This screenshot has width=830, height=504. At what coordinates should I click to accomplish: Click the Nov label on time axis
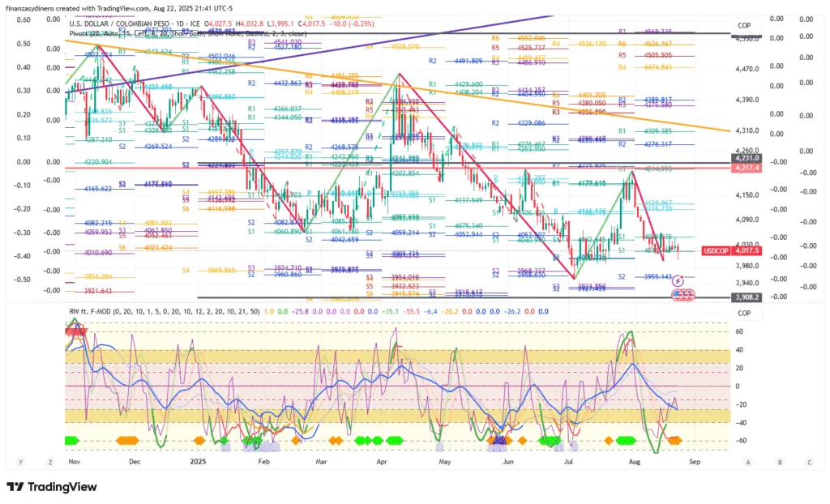click(75, 462)
